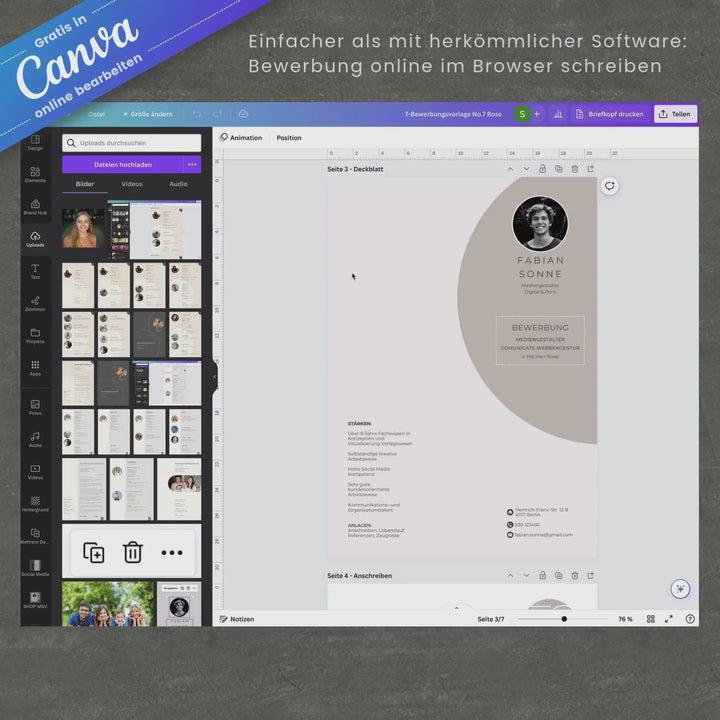The height and width of the screenshot is (720, 720).
Task: Lock page Seite 3 - Deckblatt
Action: (542, 169)
